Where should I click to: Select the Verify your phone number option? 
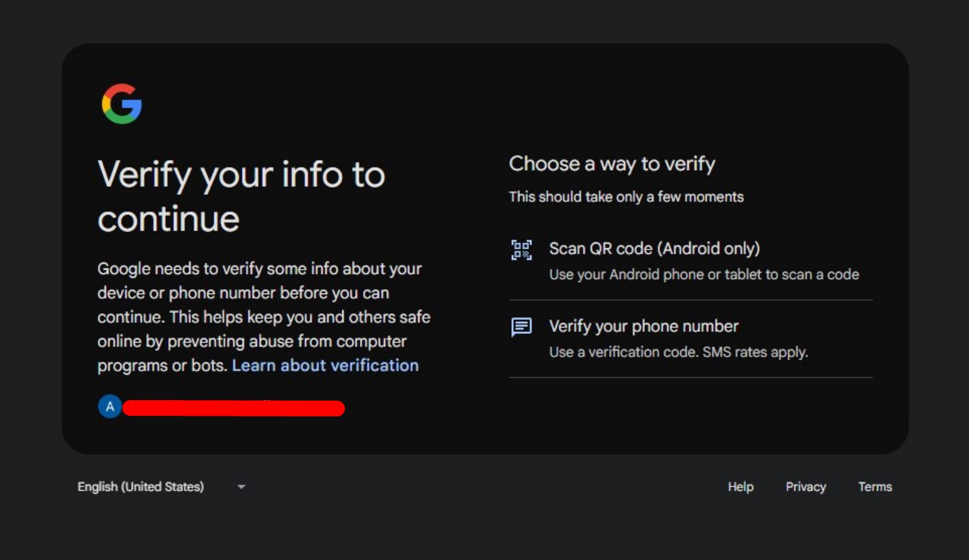pos(643,326)
